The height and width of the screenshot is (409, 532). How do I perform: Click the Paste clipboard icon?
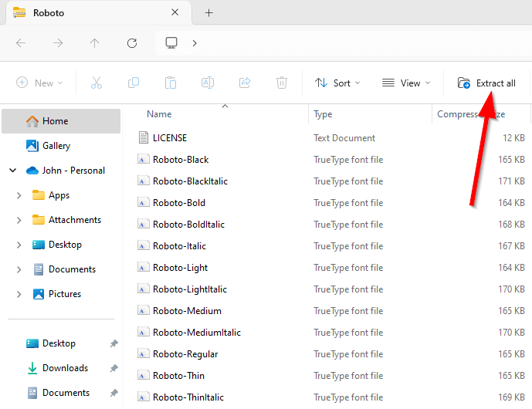tap(171, 83)
